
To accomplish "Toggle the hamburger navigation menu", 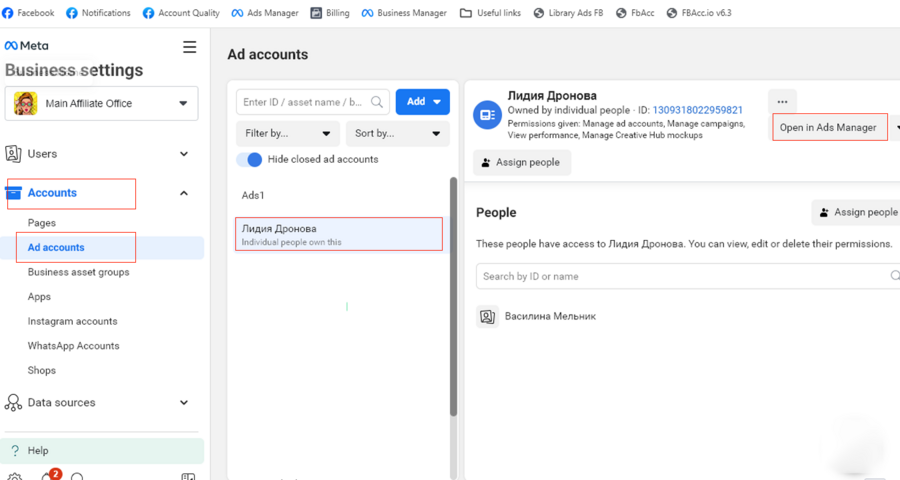I will pos(189,47).
